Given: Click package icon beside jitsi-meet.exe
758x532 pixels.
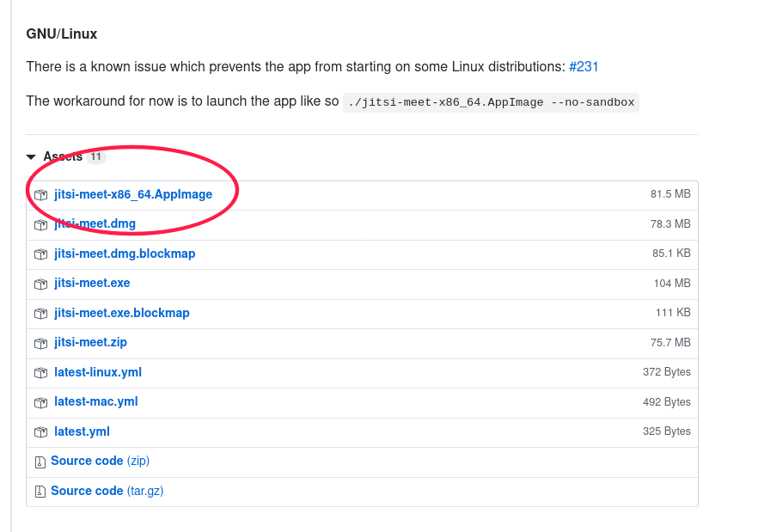Looking at the screenshot, I should coord(40,284).
